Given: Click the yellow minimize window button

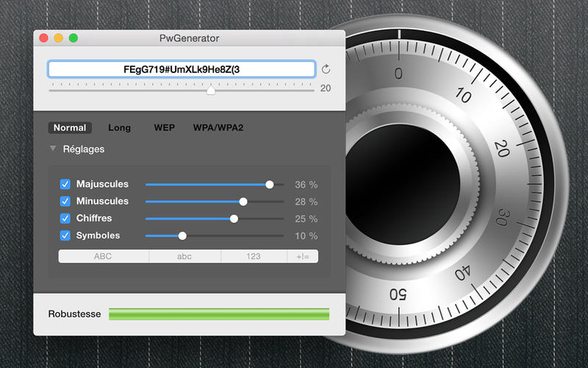Looking at the screenshot, I should pyautogui.click(x=59, y=38).
